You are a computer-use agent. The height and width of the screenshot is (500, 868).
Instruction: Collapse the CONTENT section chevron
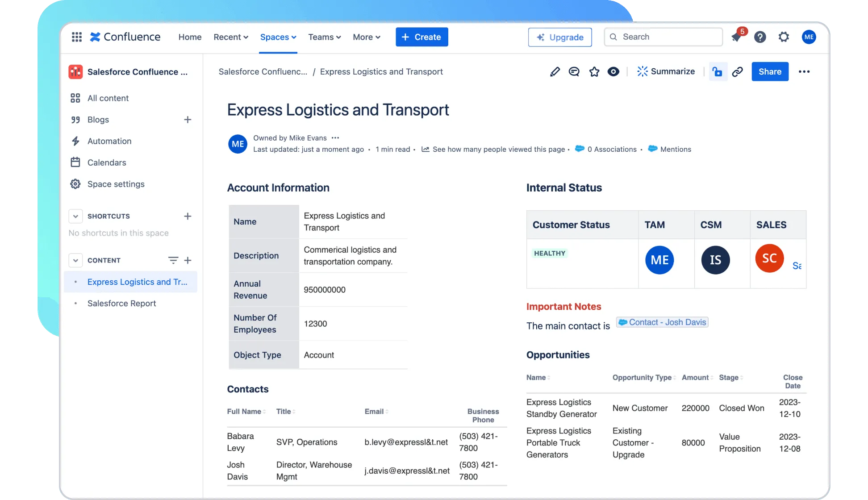(75, 260)
